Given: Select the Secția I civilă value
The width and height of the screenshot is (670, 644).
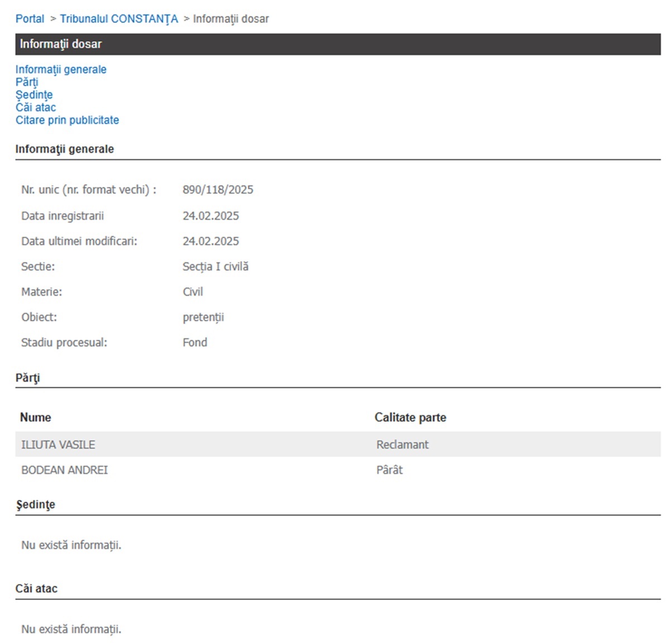Looking at the screenshot, I should pos(216,267).
